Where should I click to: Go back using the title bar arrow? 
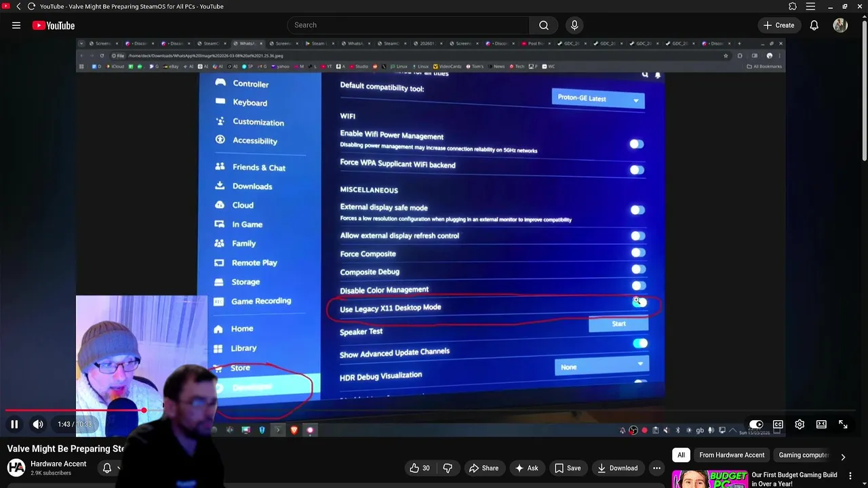click(18, 6)
